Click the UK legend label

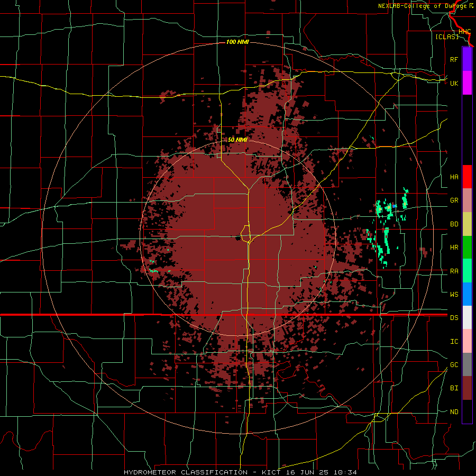(x=454, y=83)
